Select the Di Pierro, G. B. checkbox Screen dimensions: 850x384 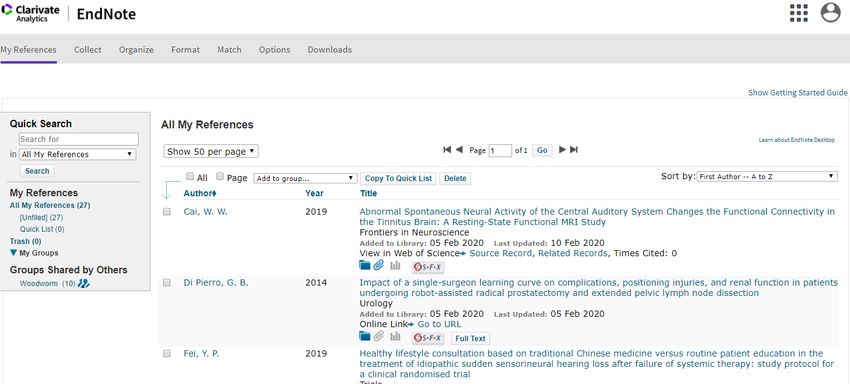[167, 283]
